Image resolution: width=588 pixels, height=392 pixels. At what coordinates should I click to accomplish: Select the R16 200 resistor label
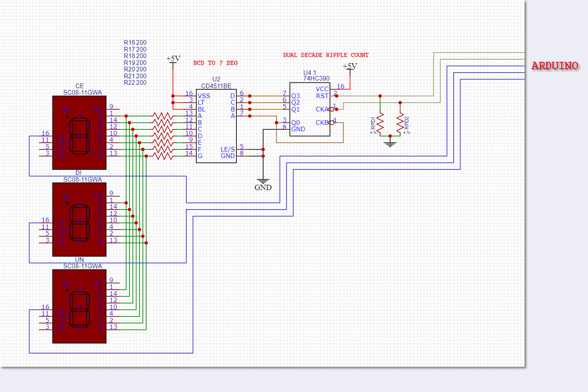pos(135,43)
